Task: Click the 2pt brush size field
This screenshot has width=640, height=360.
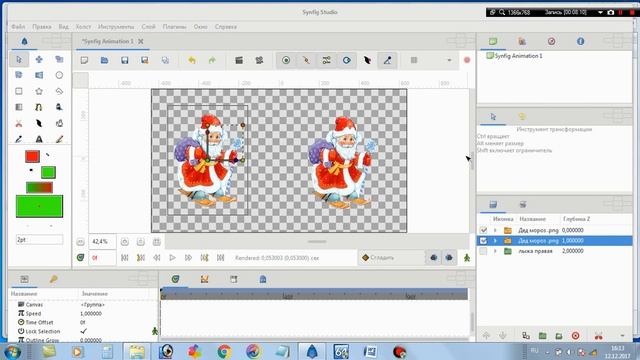Action: tap(40, 240)
